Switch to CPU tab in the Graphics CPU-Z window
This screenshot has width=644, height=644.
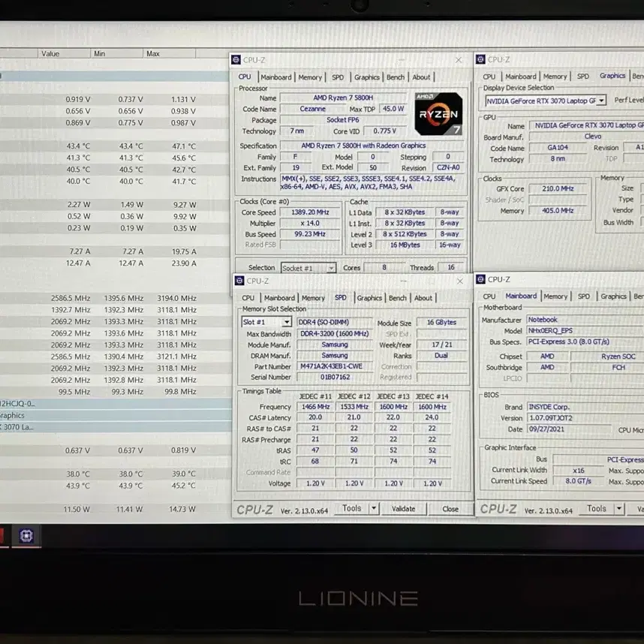pyautogui.click(x=489, y=77)
